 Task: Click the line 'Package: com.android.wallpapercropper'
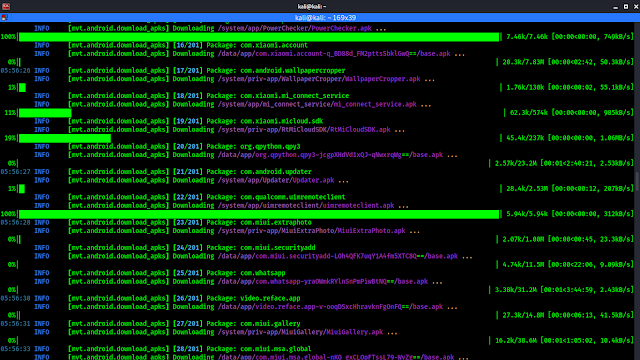click(276, 71)
